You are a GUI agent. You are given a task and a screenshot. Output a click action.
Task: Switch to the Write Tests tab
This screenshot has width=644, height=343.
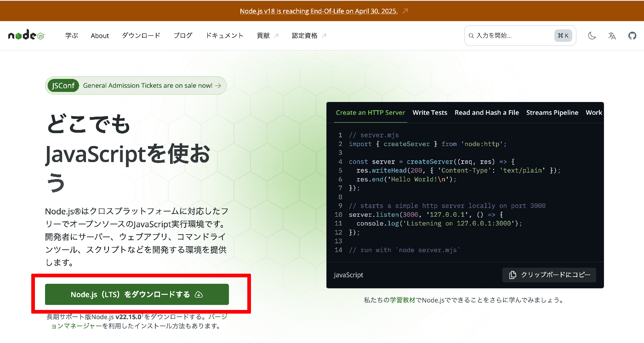point(430,112)
